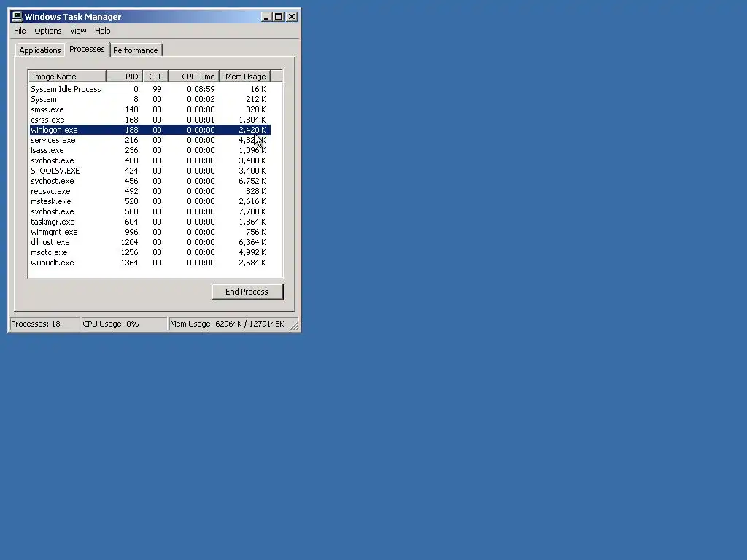
Task: Switch to the Performance tab
Action: click(135, 50)
